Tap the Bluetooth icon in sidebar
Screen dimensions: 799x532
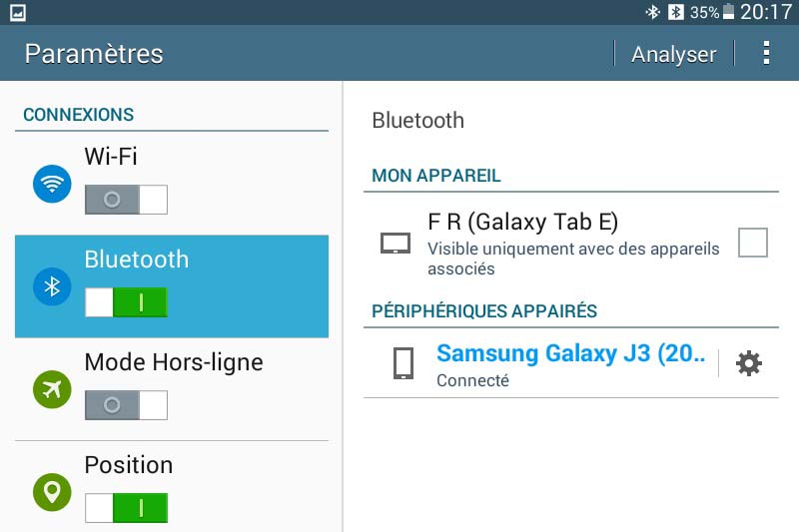[52, 287]
